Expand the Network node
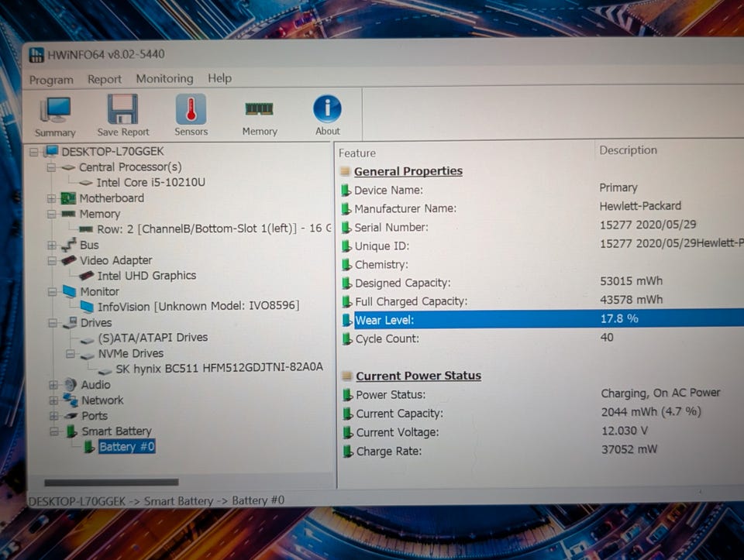 coord(53,400)
